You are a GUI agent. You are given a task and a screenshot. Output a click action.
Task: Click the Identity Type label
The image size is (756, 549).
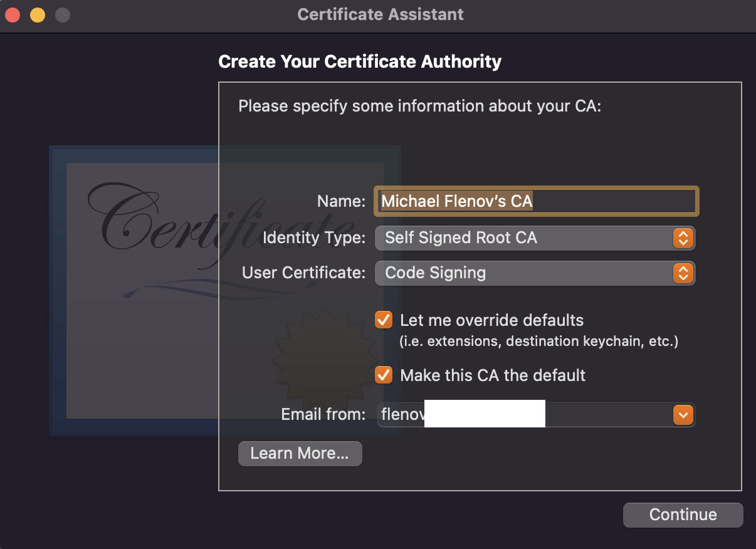click(313, 238)
